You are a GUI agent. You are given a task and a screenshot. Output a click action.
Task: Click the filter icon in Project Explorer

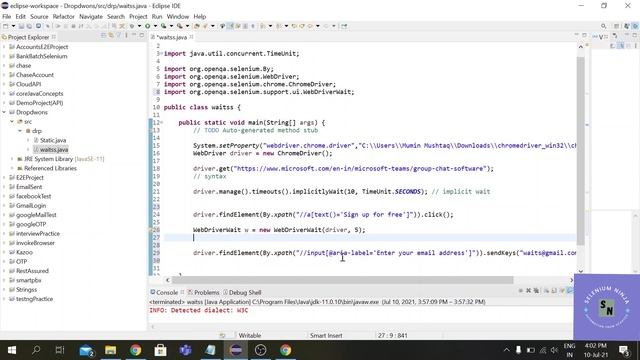click(x=118, y=36)
